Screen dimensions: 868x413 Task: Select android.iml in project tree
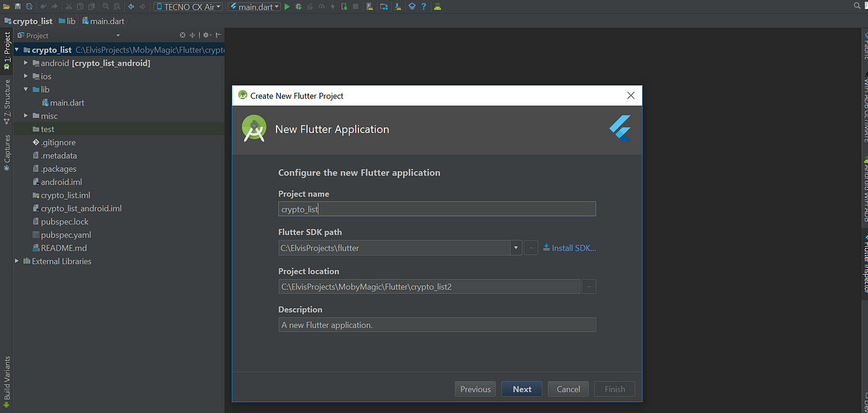tap(57, 182)
